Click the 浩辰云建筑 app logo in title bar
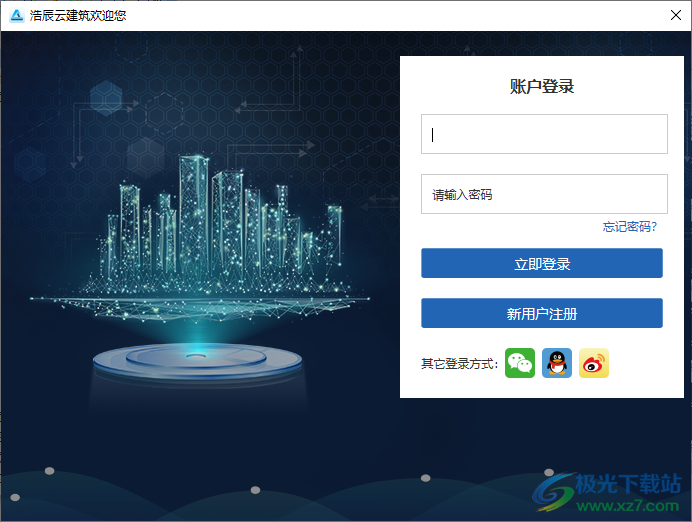This screenshot has height=522, width=692. (x=17, y=15)
